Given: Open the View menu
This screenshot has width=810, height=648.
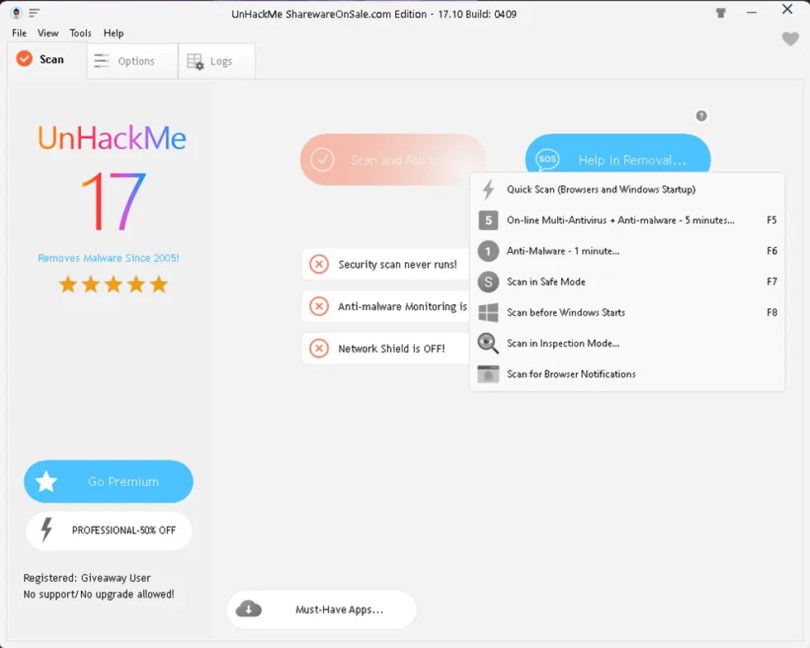Looking at the screenshot, I should click(x=48, y=33).
